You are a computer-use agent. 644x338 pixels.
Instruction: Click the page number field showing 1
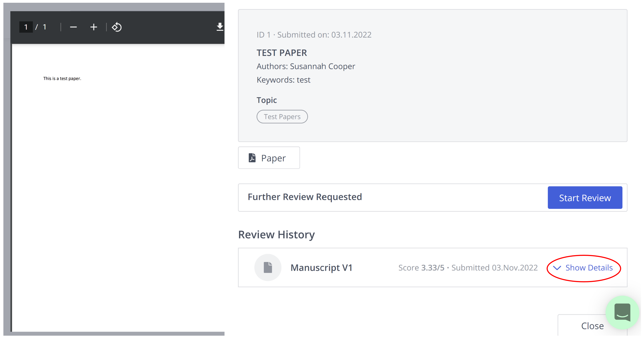coord(26,27)
